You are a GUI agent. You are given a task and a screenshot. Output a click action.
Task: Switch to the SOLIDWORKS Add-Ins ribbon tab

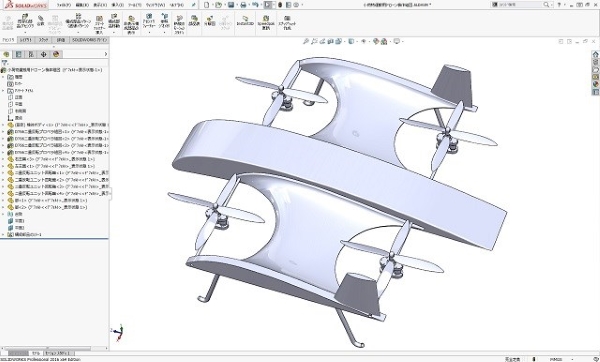point(90,40)
